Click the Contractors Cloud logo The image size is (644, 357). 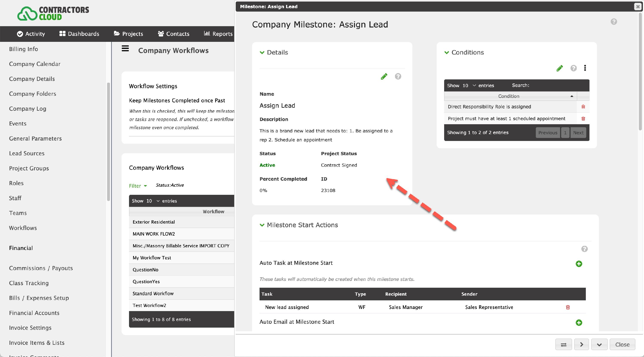[53, 14]
